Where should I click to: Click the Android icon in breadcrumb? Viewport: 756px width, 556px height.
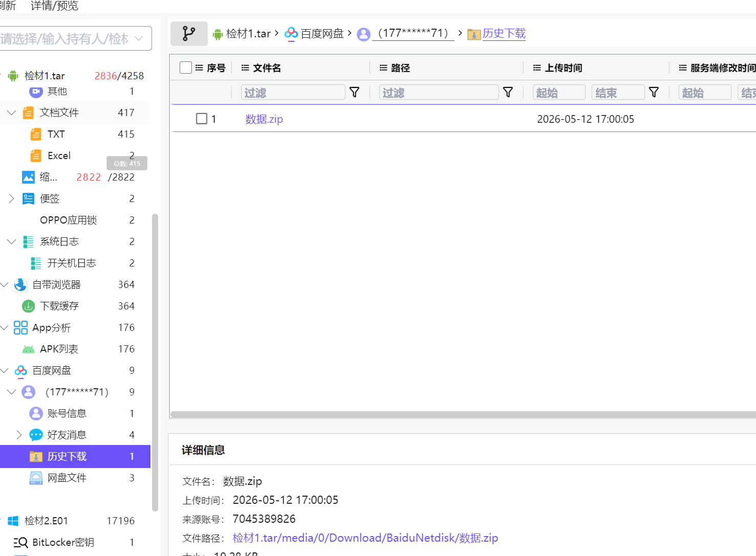tap(218, 34)
